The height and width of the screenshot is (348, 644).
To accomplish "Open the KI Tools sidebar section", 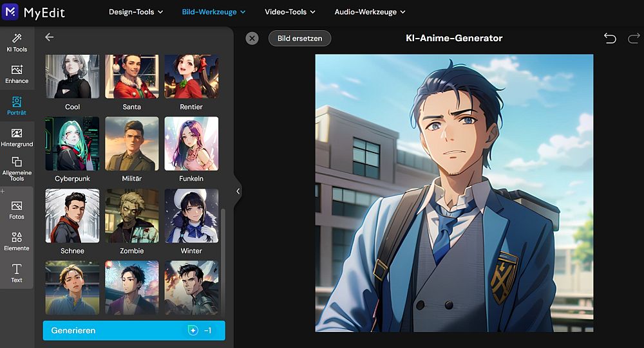I will point(17,42).
